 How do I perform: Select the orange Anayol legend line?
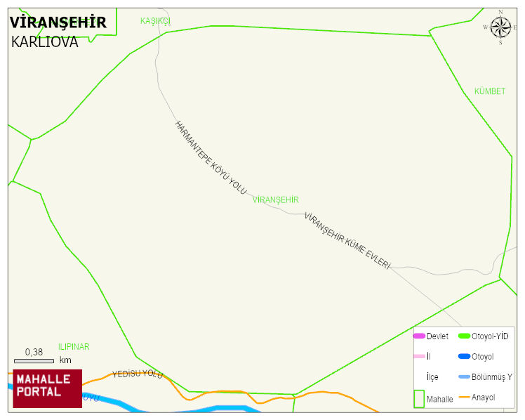point(464,398)
